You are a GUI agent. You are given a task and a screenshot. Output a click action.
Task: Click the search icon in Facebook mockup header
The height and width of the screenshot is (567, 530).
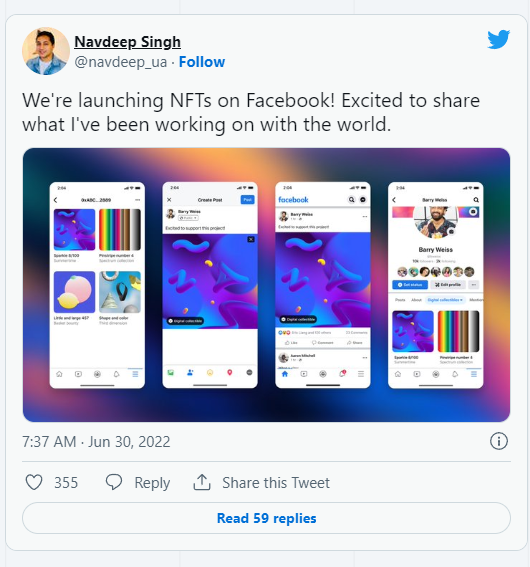click(351, 200)
